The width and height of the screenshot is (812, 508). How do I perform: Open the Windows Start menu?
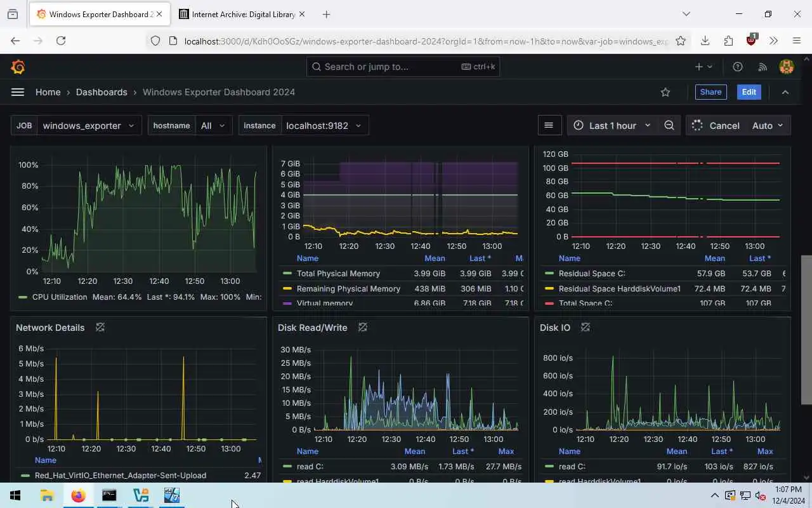pos(15,495)
